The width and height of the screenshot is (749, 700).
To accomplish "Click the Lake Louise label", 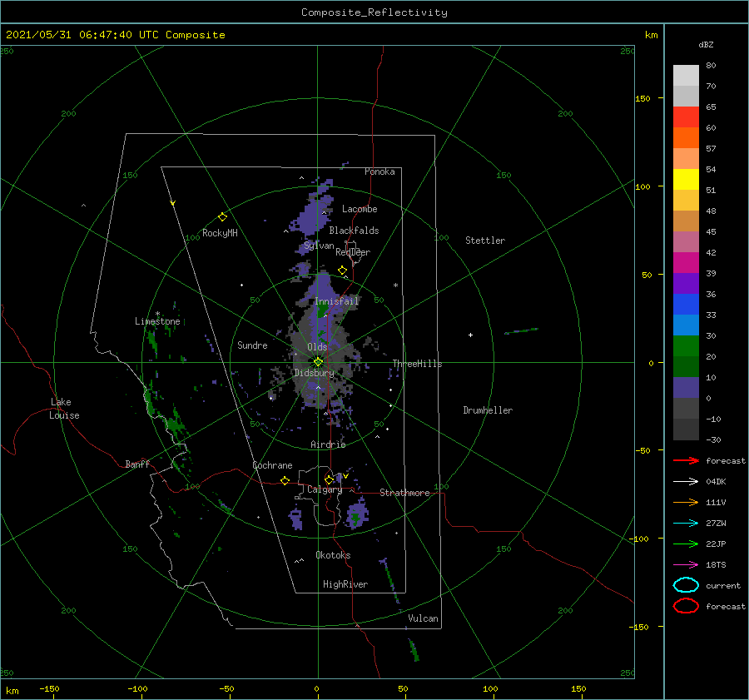I will pos(64,409).
